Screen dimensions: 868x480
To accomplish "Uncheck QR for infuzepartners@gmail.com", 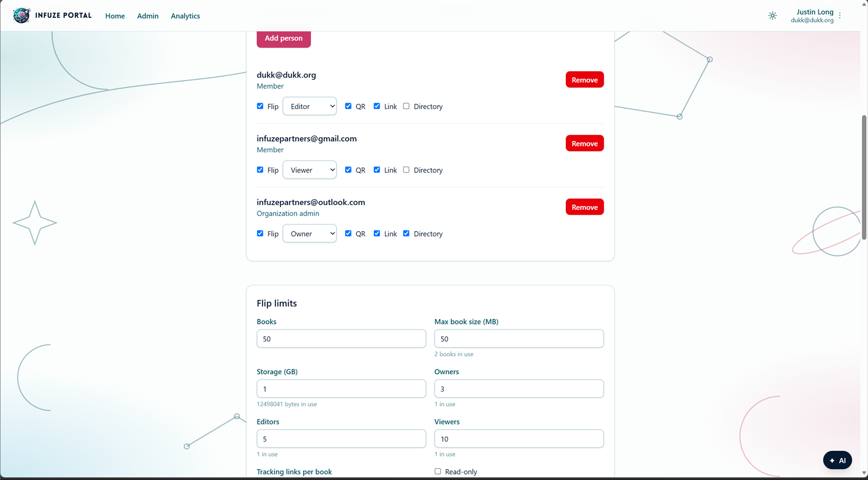I will click(x=348, y=170).
